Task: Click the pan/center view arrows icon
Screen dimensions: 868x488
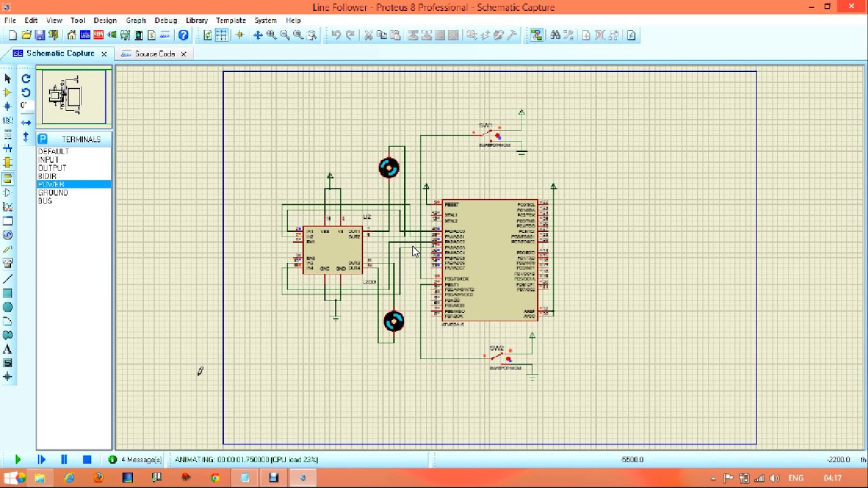Action: click(x=258, y=35)
